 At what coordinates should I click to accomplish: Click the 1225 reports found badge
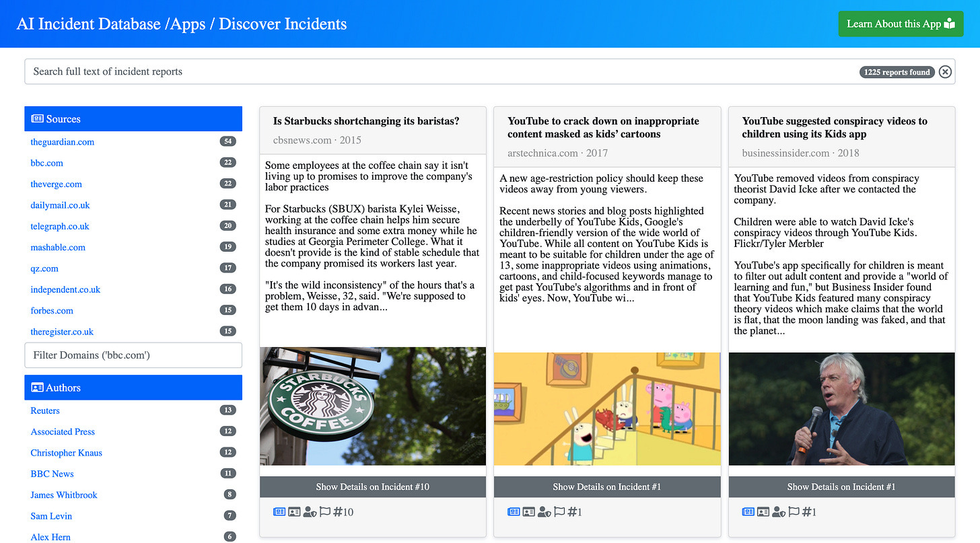[897, 72]
